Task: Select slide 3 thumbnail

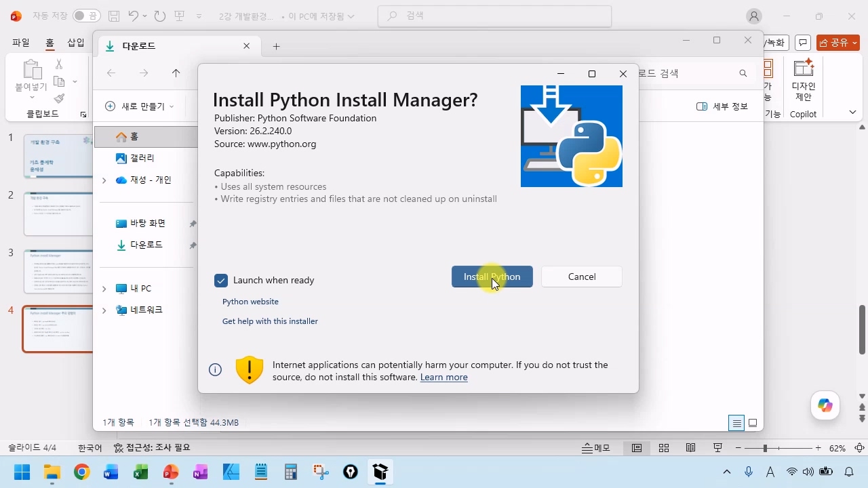Action: [58, 272]
